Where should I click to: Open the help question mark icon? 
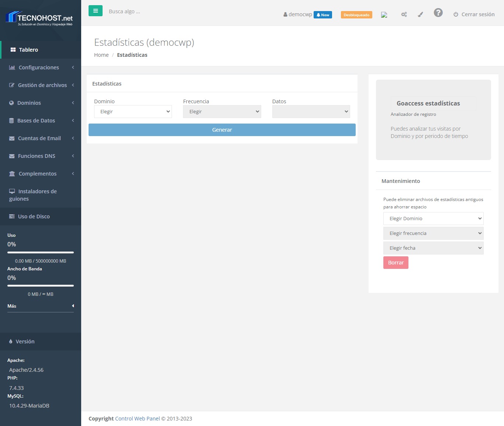tap(438, 13)
